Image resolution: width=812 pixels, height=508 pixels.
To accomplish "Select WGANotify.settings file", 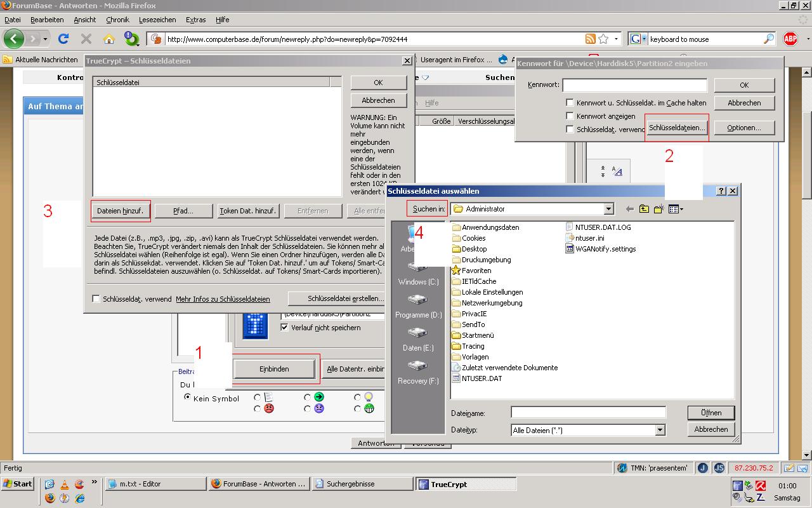I will click(x=600, y=249).
